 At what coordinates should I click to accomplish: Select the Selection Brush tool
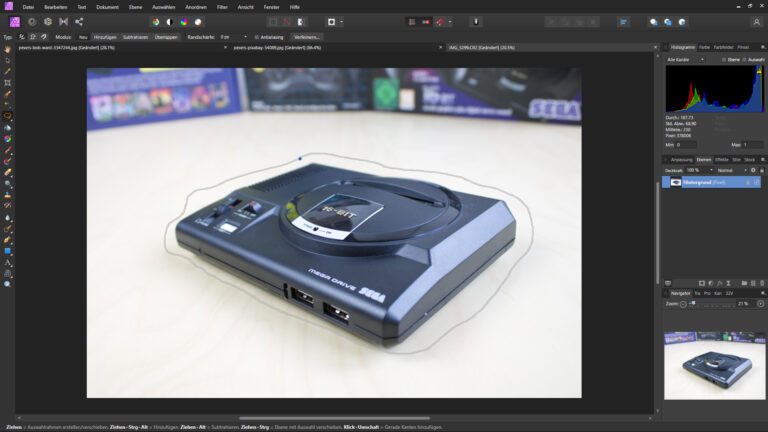pyautogui.click(x=7, y=95)
